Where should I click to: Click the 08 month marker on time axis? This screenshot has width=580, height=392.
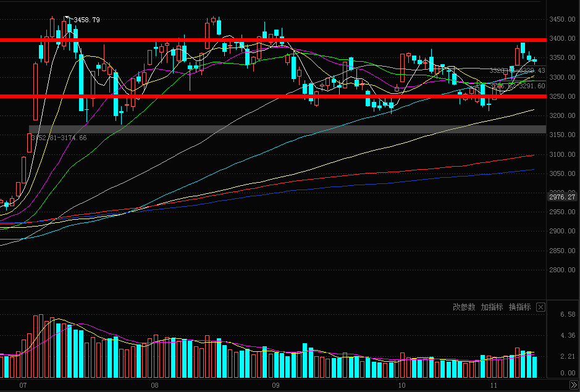154,385
